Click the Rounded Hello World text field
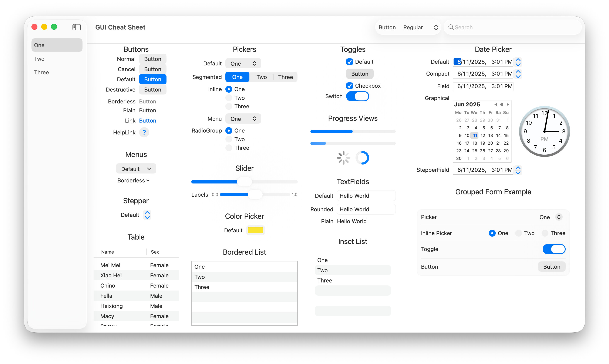 366,209
